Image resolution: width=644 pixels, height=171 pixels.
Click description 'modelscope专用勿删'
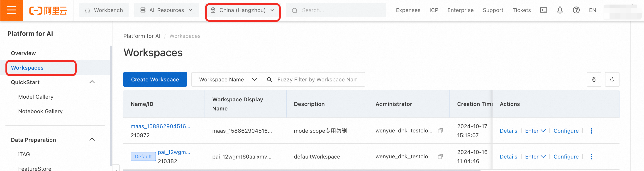point(320,131)
